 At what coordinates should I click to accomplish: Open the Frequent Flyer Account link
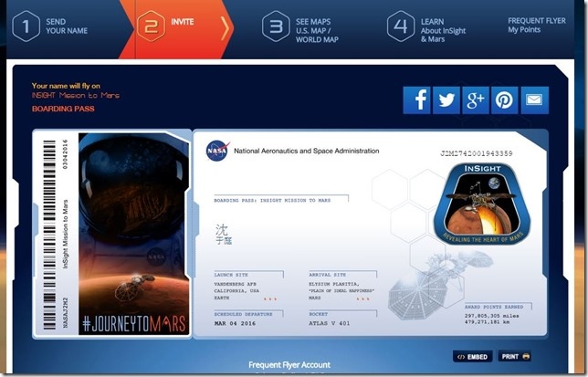(x=289, y=364)
